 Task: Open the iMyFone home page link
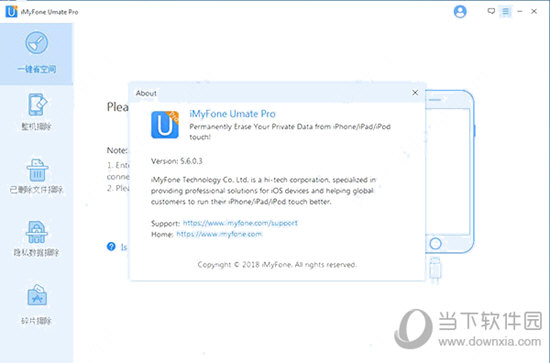tap(219, 234)
